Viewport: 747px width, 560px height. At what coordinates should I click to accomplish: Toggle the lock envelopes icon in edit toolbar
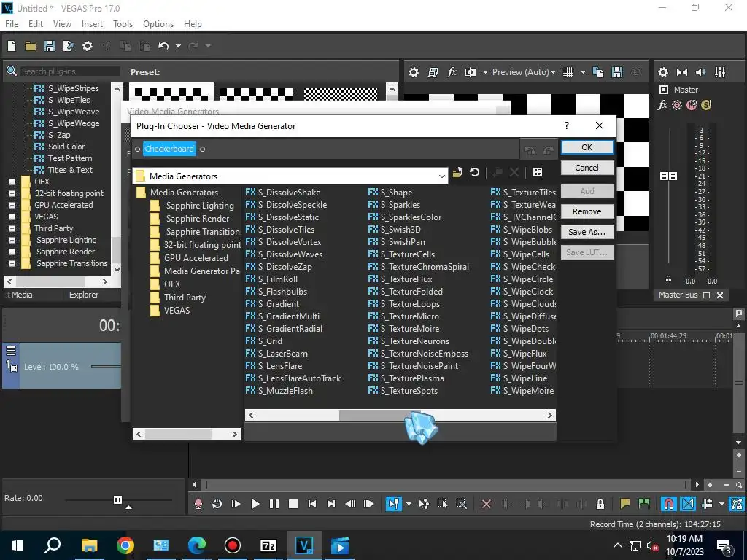click(x=600, y=504)
